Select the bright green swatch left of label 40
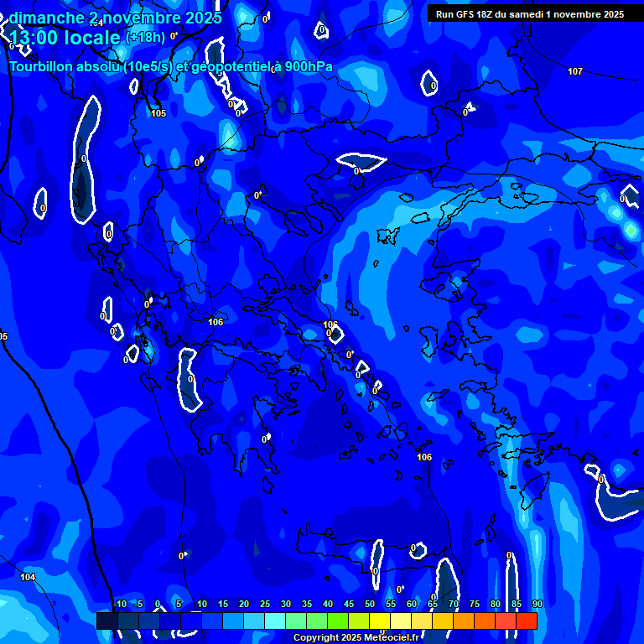644x644 pixels. pyautogui.click(x=316, y=621)
